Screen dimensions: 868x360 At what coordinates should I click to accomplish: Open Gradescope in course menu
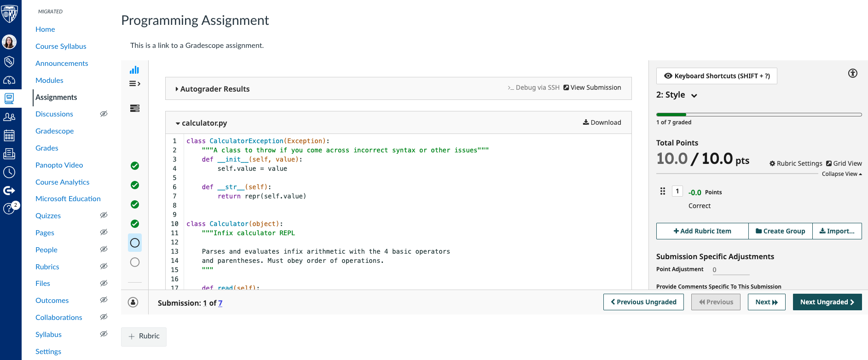point(54,131)
